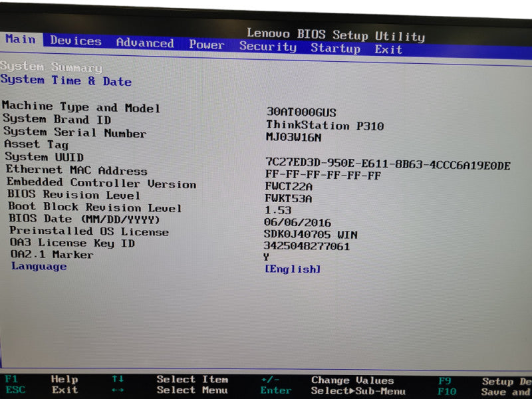
Task: Click the UUID value starting 7C27ED3D
Action: [x=388, y=164]
